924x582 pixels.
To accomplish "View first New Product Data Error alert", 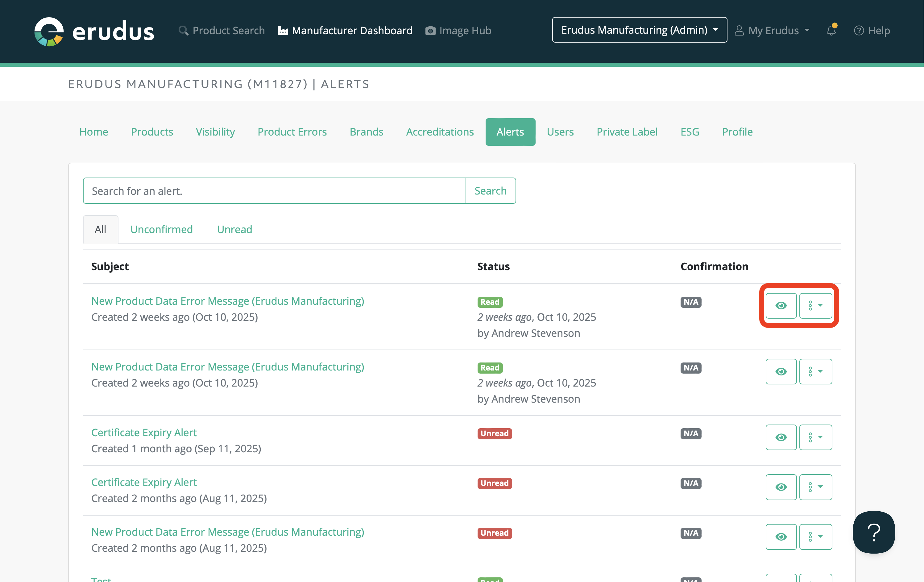I will point(781,306).
